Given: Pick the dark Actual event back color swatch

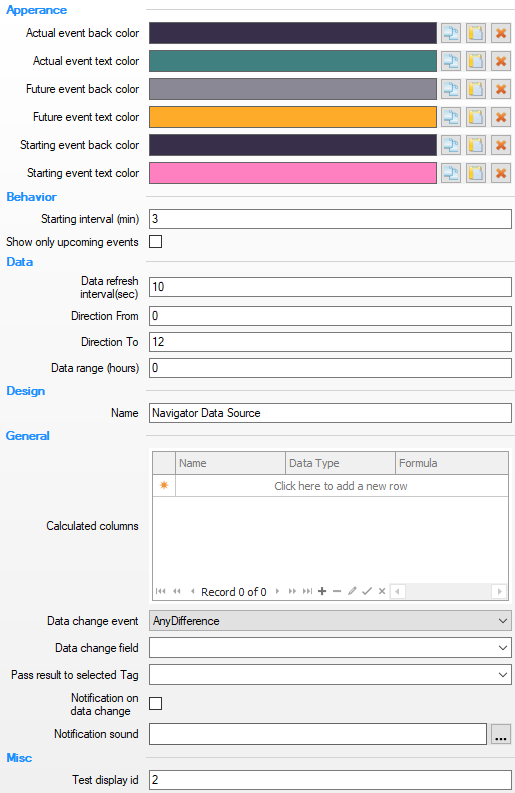Looking at the screenshot, I should click(x=293, y=33).
